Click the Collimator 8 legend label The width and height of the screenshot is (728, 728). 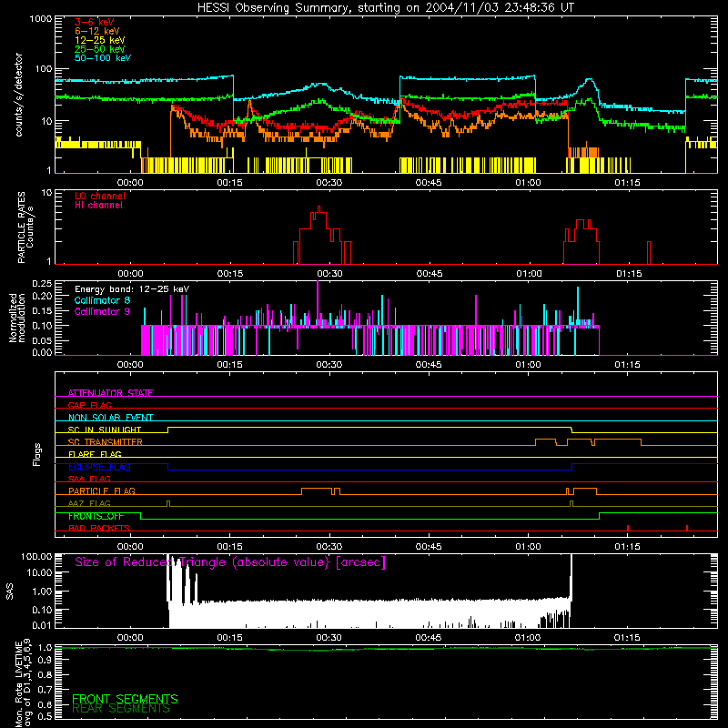click(x=102, y=300)
